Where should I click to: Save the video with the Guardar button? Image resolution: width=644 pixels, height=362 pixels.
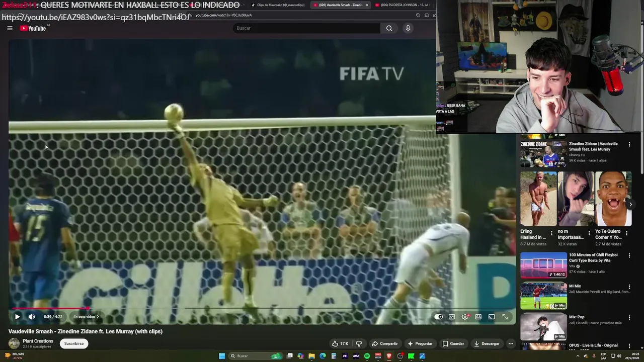click(x=453, y=344)
